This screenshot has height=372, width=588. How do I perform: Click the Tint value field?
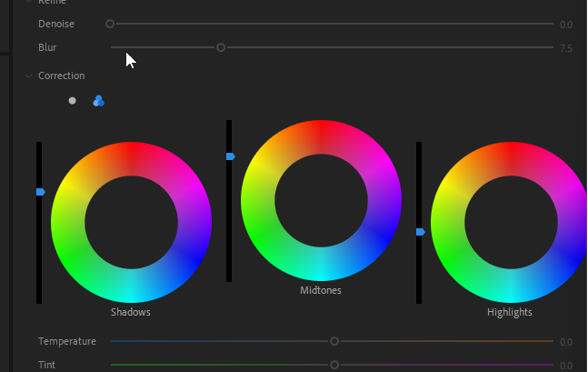click(x=565, y=366)
